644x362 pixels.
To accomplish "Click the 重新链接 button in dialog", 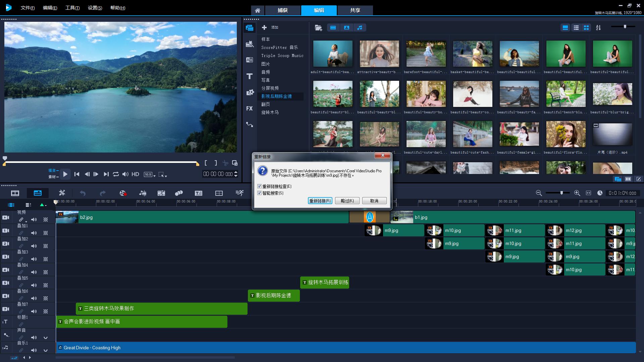I will tap(320, 201).
